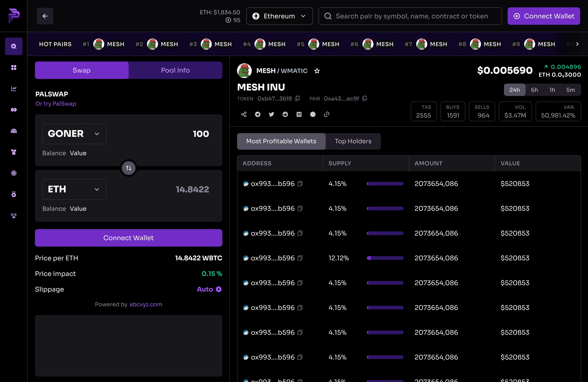
Task: Click the PalSwap logo at top left
Action: click(14, 16)
